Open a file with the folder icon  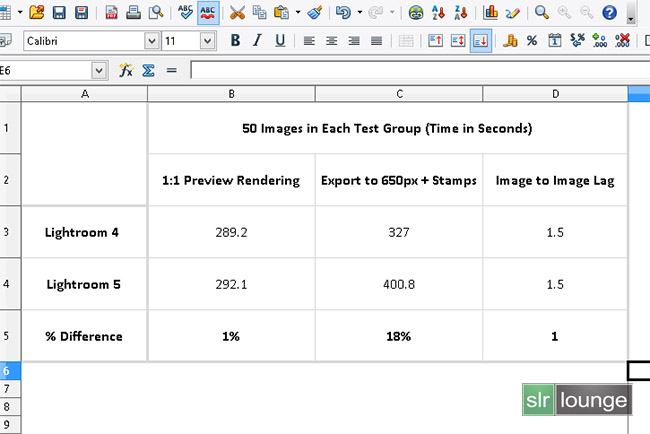point(36,12)
